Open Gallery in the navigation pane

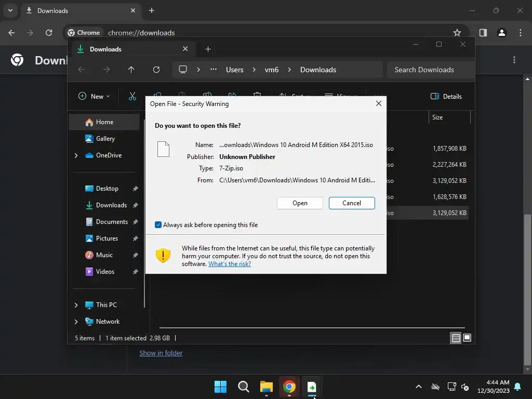[105, 138]
